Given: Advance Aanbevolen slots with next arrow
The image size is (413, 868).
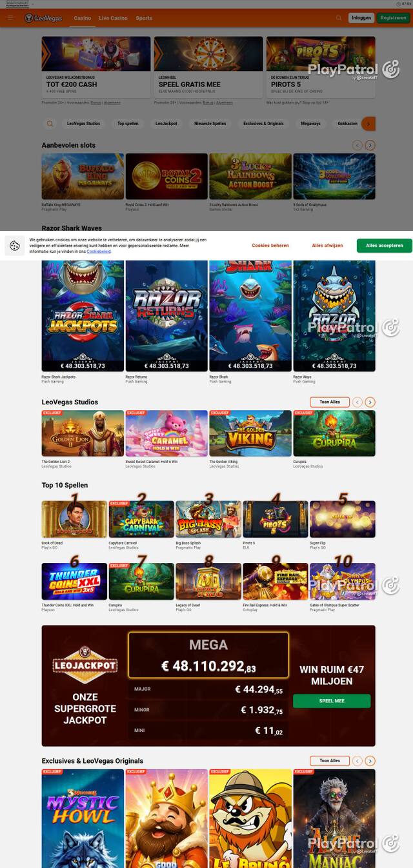Looking at the screenshot, I should [x=370, y=145].
